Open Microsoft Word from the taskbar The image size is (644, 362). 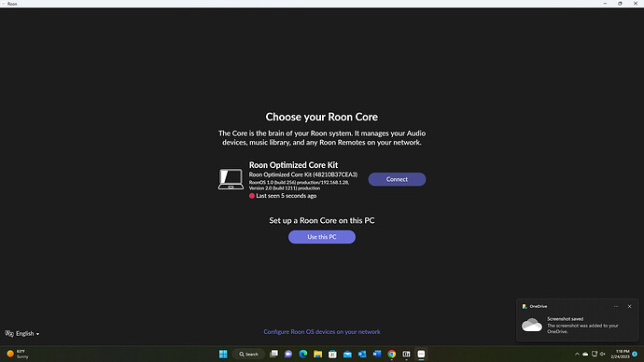(377, 354)
